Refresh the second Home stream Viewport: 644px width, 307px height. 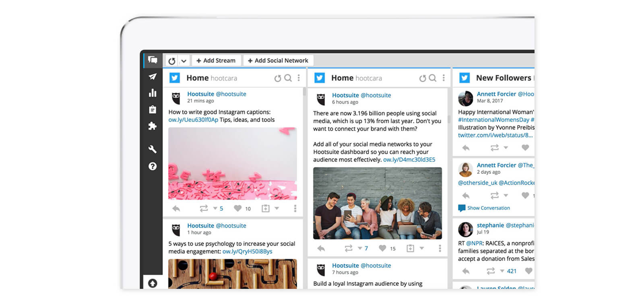pos(422,78)
